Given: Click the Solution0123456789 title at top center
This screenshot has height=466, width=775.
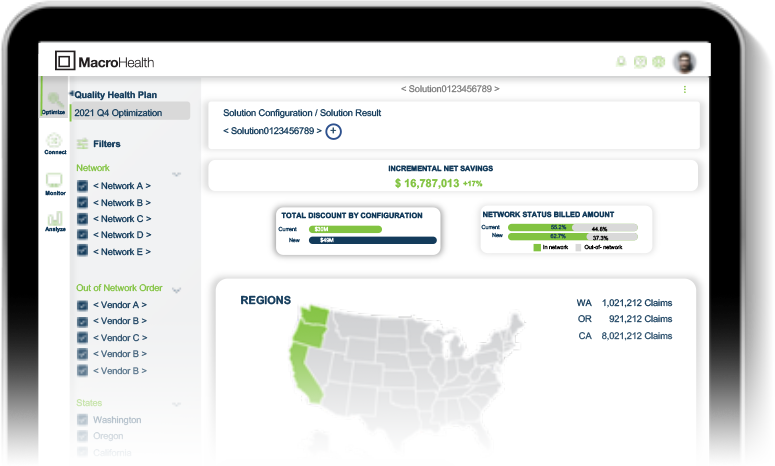Looking at the screenshot, I should coord(450,89).
